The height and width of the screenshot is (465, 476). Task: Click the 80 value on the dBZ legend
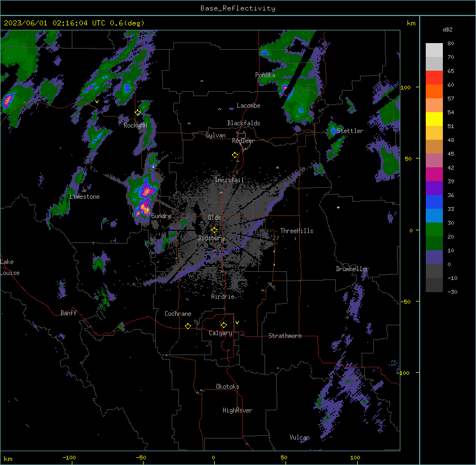tap(451, 44)
